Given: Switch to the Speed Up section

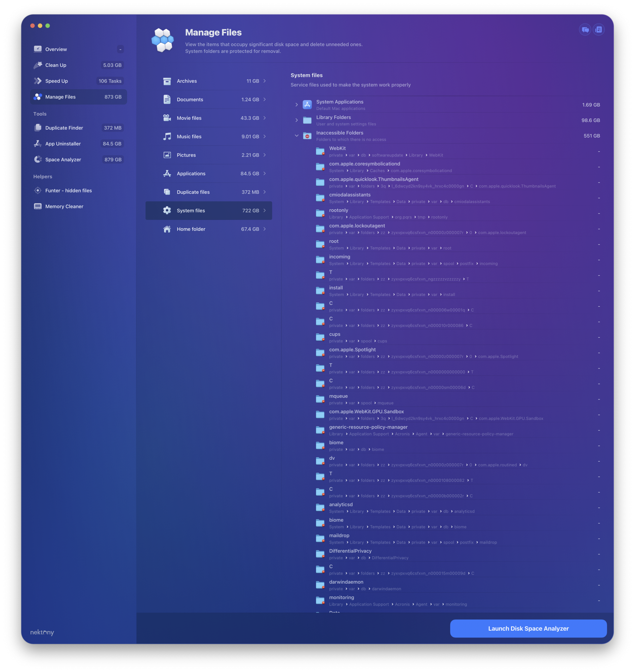Looking at the screenshot, I should click(79, 81).
